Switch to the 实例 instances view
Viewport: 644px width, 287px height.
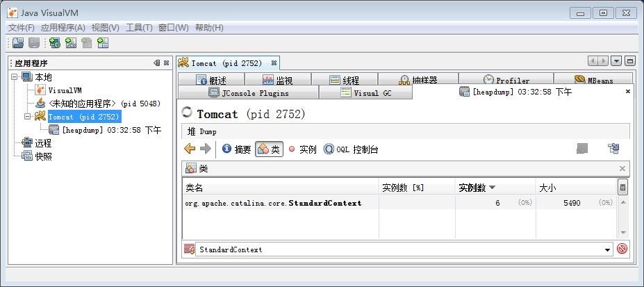302,149
